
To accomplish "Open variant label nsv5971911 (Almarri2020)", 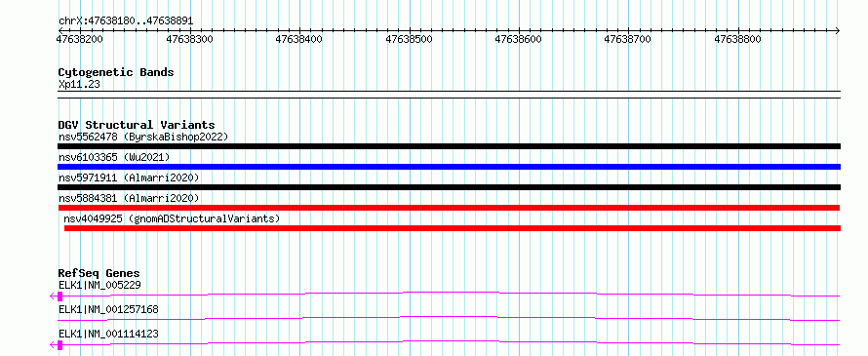I will (129, 178).
